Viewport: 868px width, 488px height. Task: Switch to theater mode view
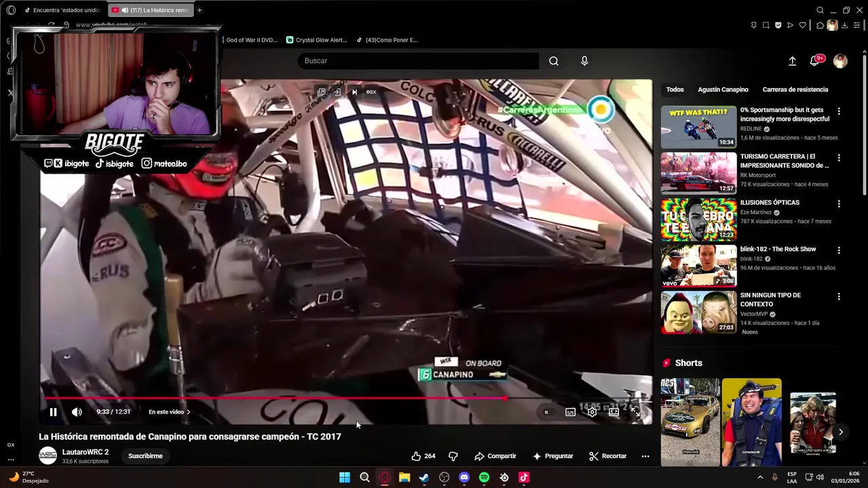(x=614, y=412)
